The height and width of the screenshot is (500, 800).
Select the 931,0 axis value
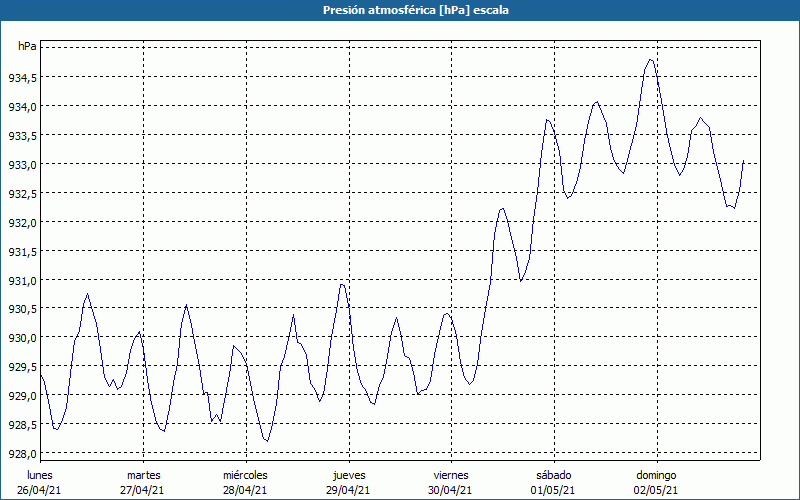[x=22, y=281]
